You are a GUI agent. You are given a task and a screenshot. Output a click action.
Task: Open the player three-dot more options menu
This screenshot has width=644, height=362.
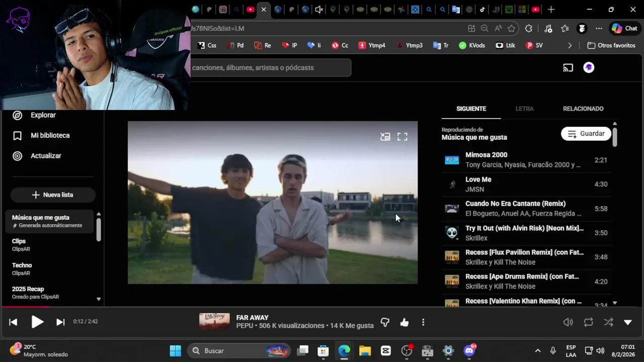click(423, 322)
